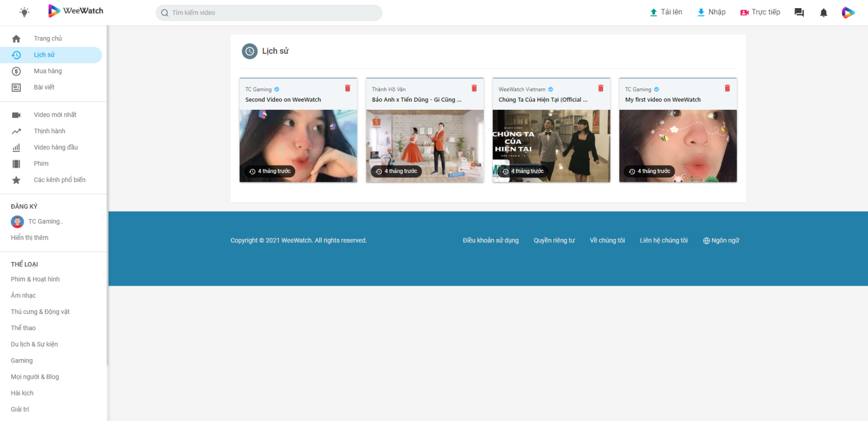Screen dimensions: 868x421
Task: Delete Chúng Ta Của Hiện Tại from history
Action: click(601, 88)
